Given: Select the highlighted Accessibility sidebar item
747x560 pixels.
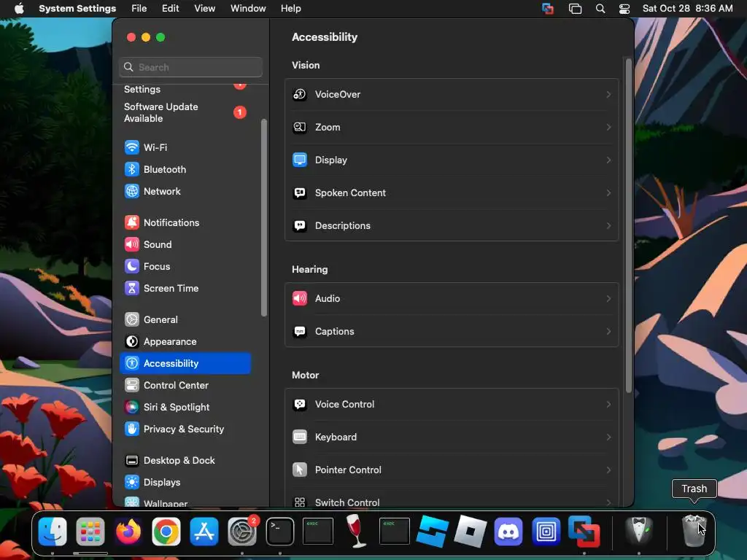Looking at the screenshot, I should tap(185, 363).
